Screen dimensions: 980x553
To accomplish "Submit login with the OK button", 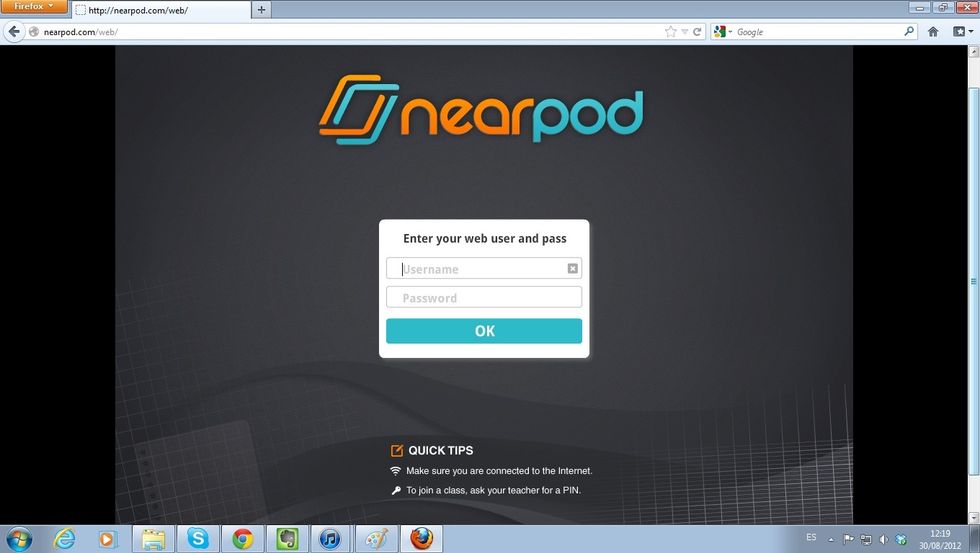I will [x=484, y=331].
